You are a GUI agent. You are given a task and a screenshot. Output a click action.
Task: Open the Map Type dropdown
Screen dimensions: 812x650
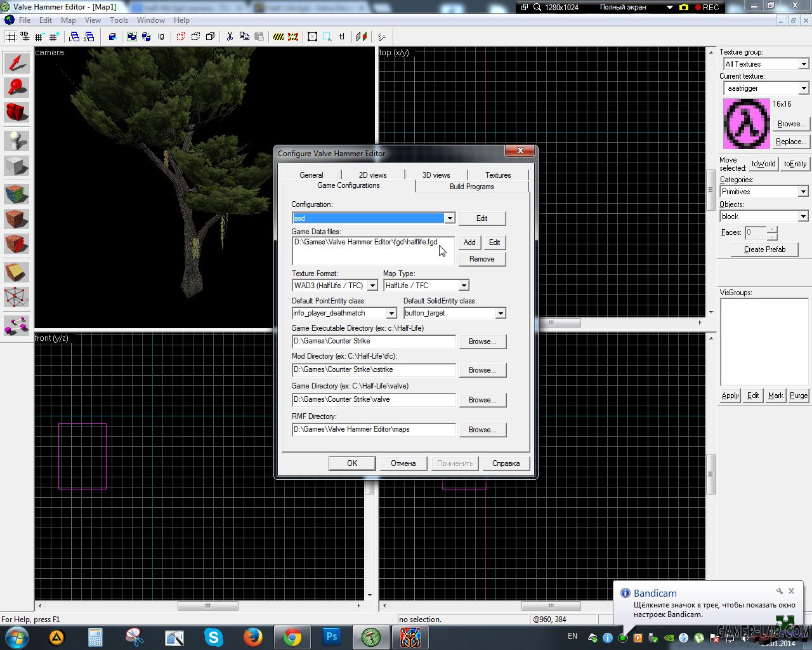pos(464,286)
